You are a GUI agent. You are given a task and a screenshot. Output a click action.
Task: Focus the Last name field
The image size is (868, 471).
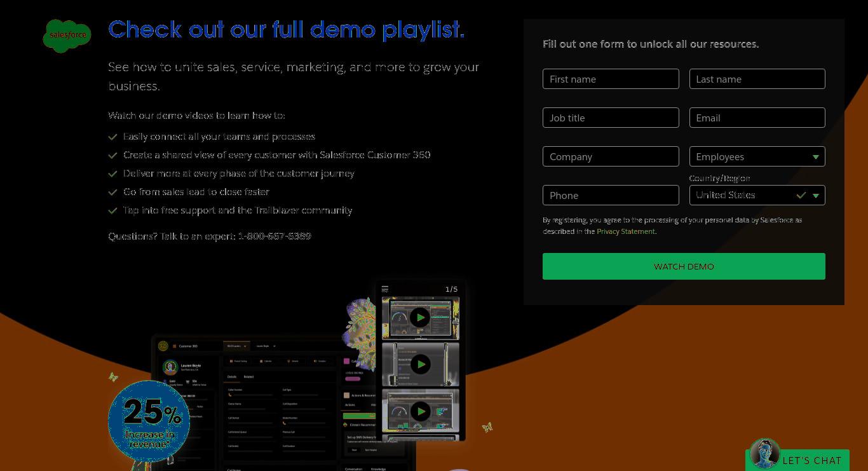[x=757, y=79]
